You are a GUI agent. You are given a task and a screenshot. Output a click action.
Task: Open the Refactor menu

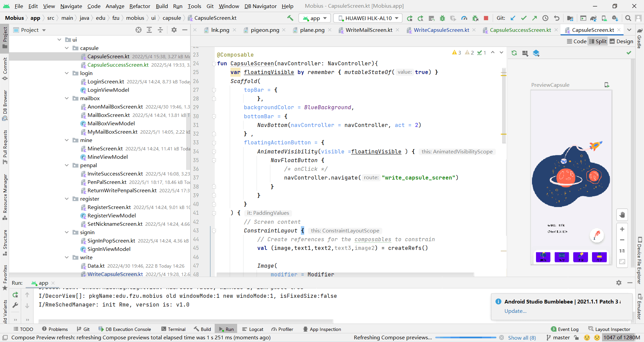coord(140,6)
